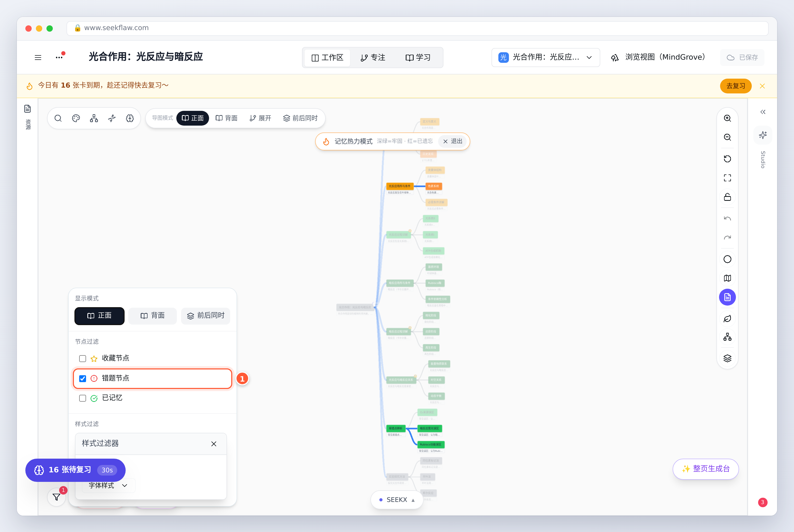Select 展开 in 导图模式 toolbar
The width and height of the screenshot is (794, 532).
[260, 118]
